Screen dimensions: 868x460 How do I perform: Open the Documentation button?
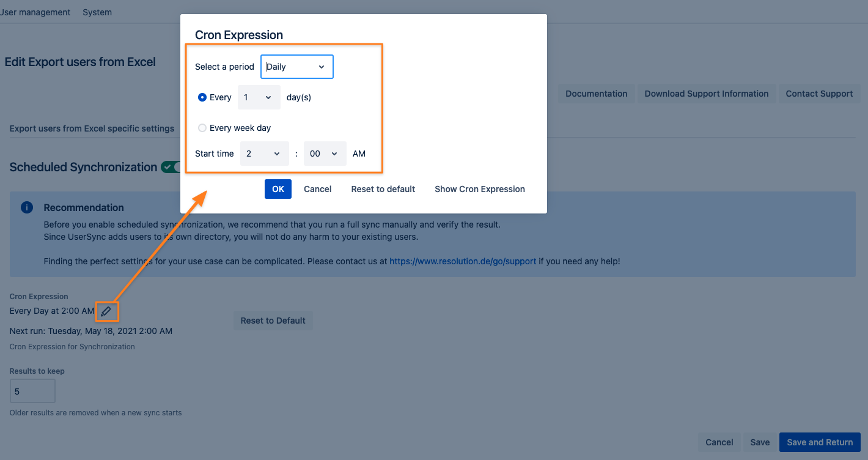coord(596,94)
